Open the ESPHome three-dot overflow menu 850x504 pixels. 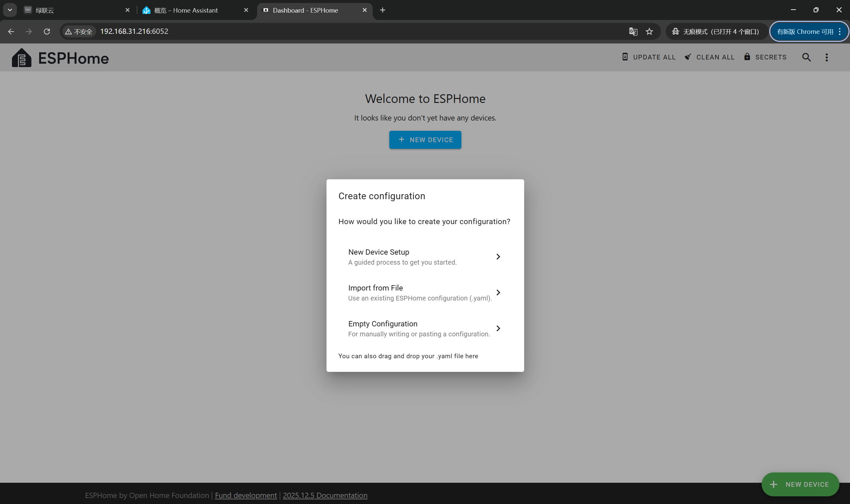(x=826, y=57)
